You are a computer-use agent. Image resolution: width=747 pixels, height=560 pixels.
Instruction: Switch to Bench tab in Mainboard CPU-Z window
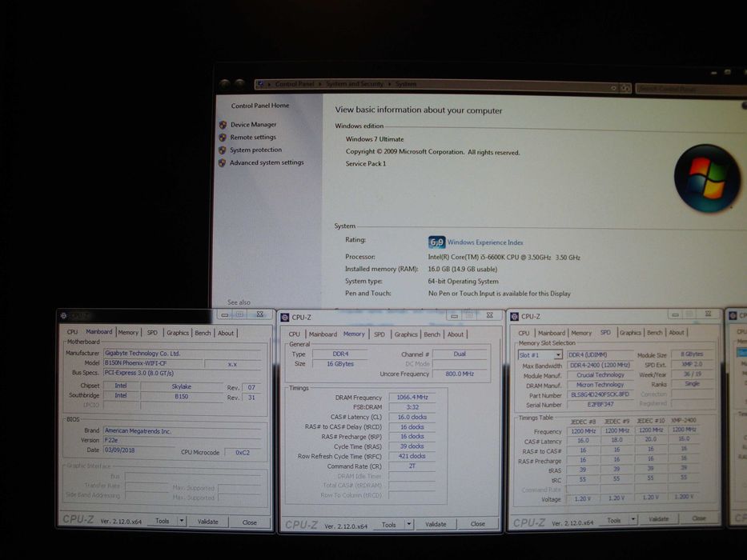[203, 333]
